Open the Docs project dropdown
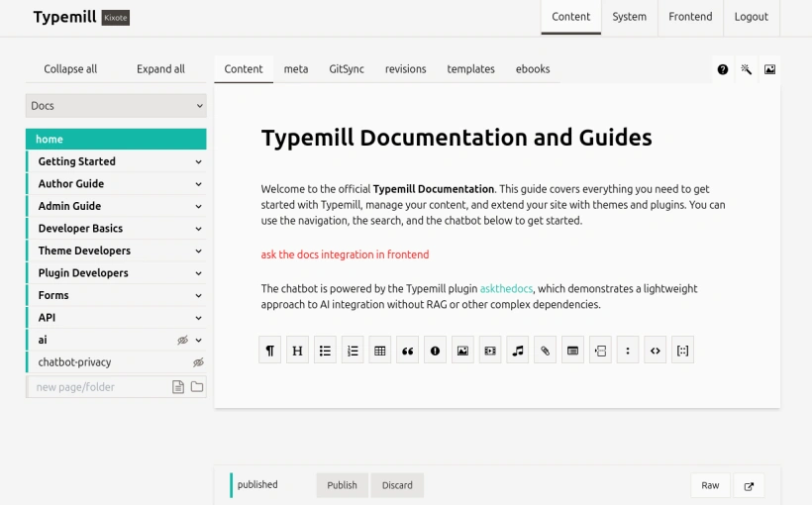 pos(116,106)
